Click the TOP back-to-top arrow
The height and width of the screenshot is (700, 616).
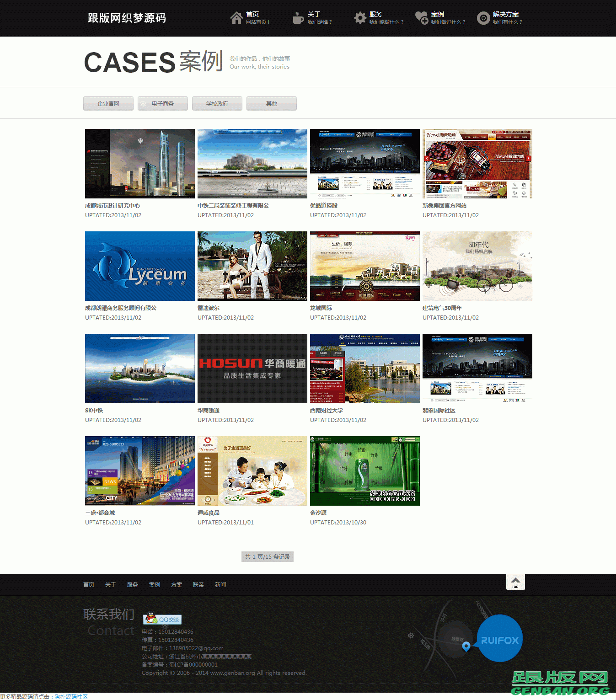point(515,582)
